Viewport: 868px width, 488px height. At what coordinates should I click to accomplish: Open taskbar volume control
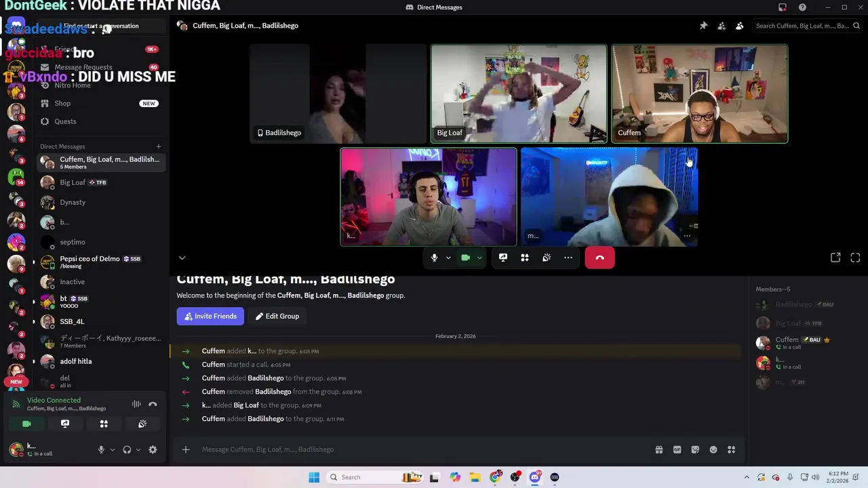point(815,477)
